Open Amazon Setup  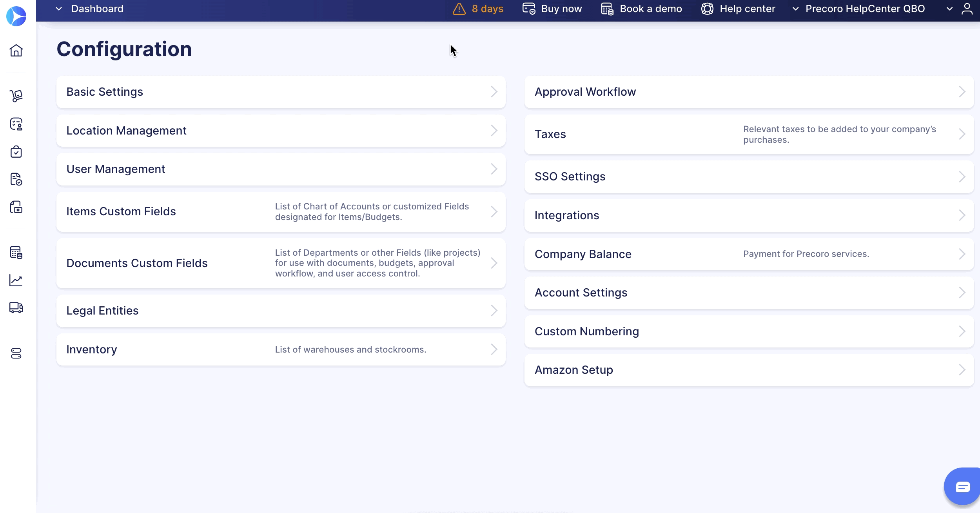(749, 370)
